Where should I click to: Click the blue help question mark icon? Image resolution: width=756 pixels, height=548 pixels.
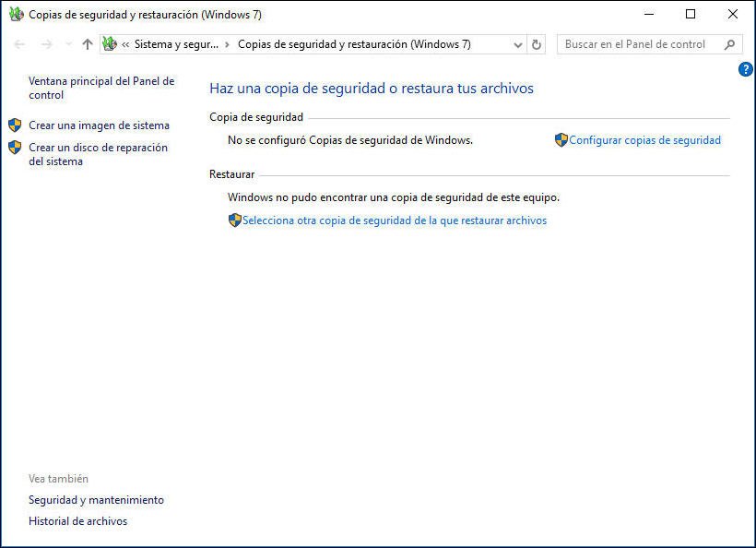tap(745, 69)
